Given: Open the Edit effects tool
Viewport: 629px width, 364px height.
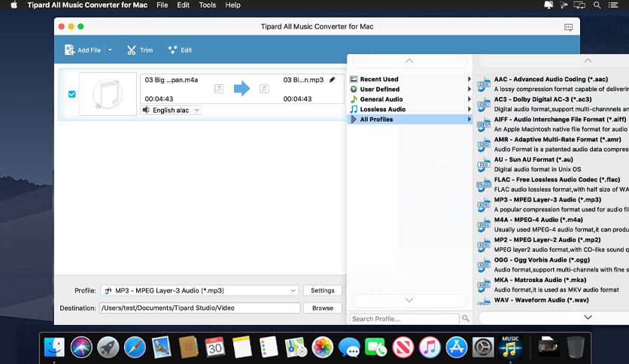Looking at the screenshot, I should pyautogui.click(x=180, y=50).
